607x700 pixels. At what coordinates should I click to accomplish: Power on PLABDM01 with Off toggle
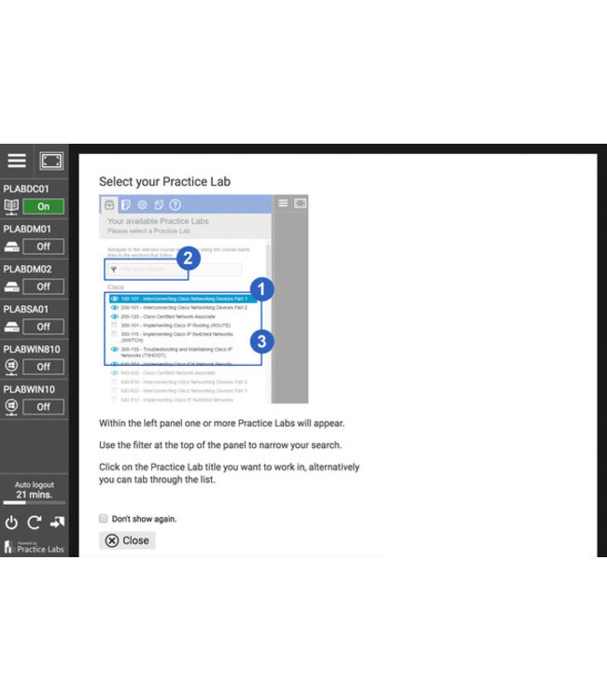tap(43, 246)
